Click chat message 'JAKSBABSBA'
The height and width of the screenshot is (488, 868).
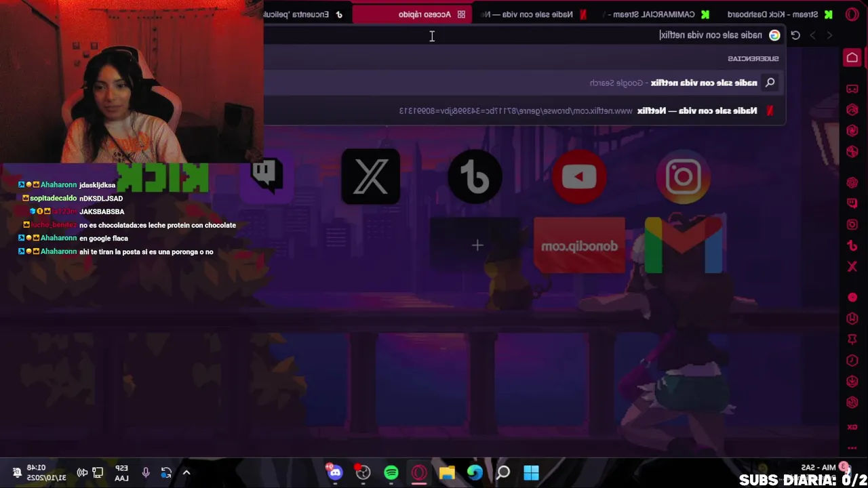[x=102, y=211]
